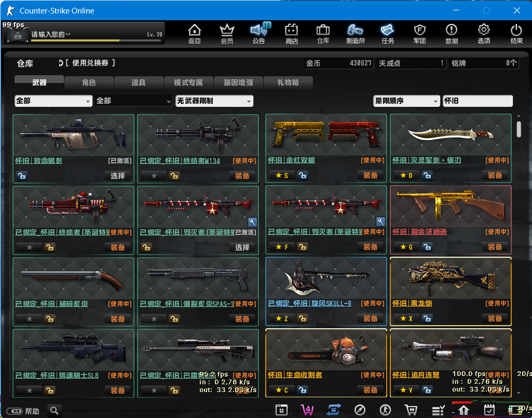Viewport: 532px width, 418px height.
Task: Click 使用兑换券 link
Action: pyautogui.click(x=90, y=63)
